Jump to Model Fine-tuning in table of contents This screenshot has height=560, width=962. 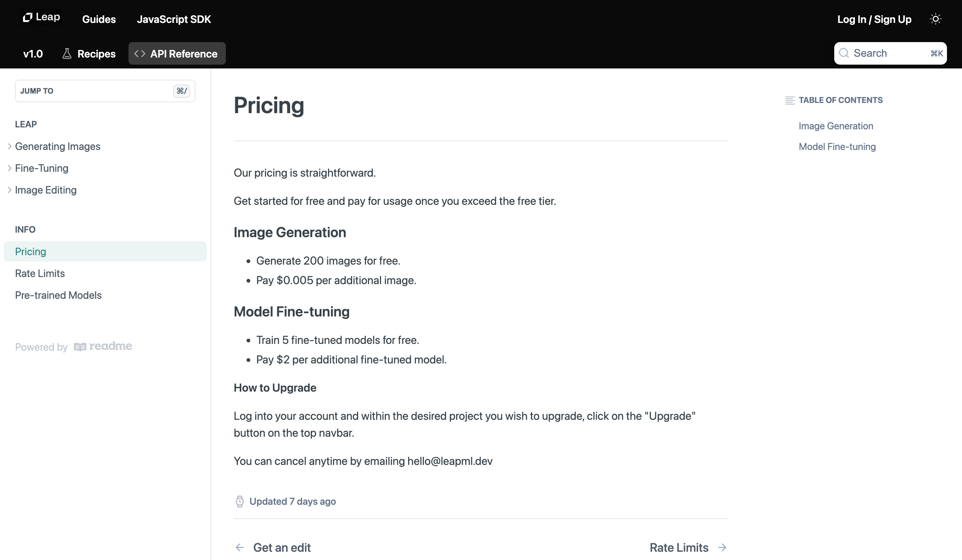(x=837, y=147)
